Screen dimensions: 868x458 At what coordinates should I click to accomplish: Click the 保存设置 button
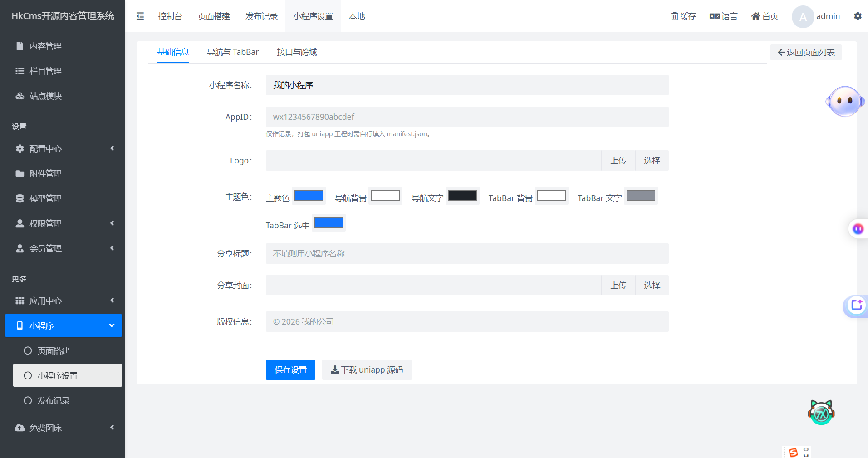[290, 369]
